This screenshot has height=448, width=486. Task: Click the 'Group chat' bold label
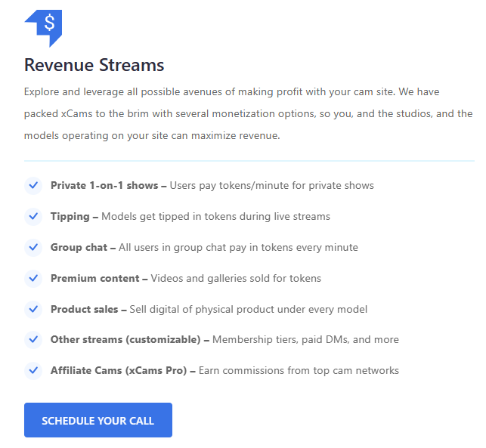tap(79, 247)
